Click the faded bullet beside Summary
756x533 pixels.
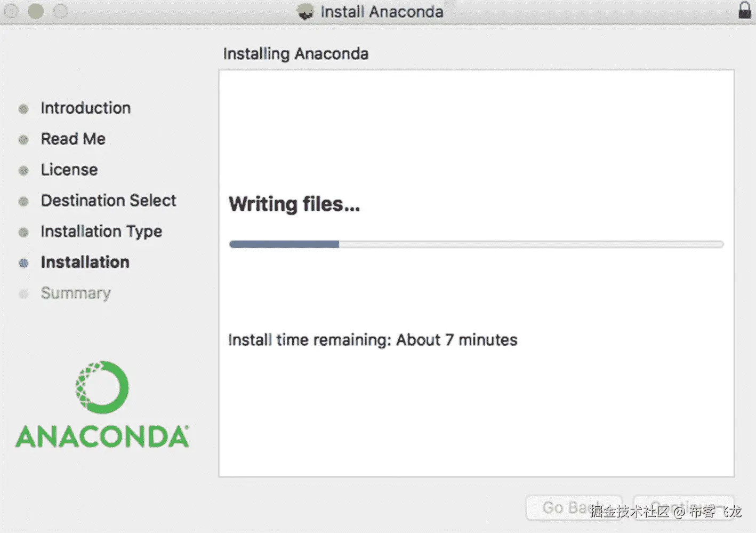tap(23, 294)
